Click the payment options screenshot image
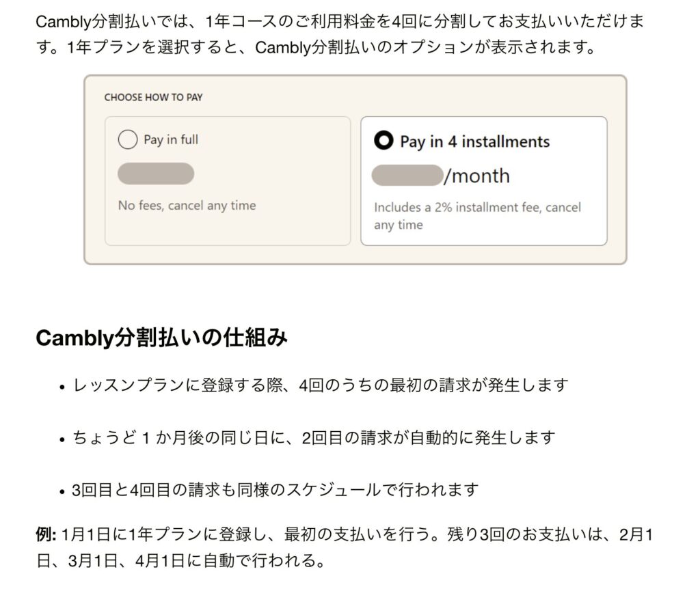This screenshot has width=700, height=591. 354,171
